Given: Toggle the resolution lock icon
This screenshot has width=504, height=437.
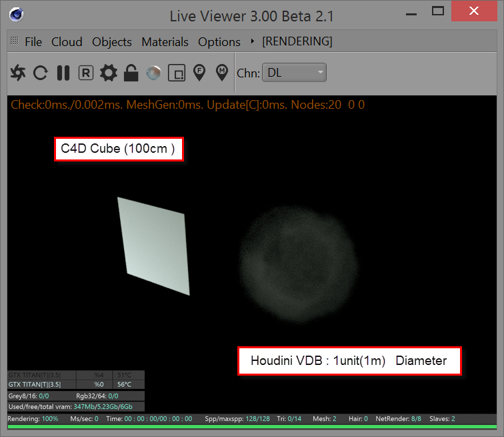Looking at the screenshot, I should point(131,73).
